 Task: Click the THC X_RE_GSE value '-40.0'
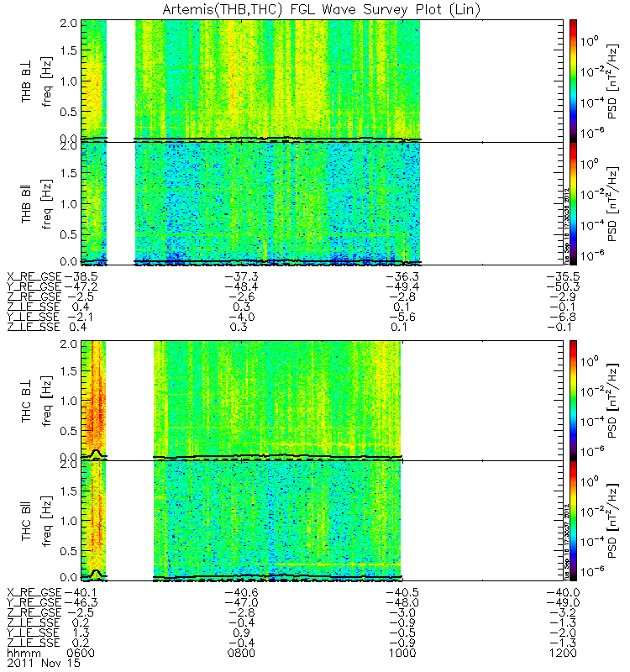tap(563, 592)
